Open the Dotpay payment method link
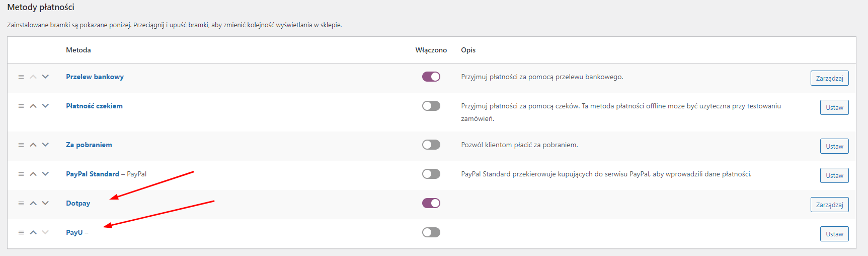Image resolution: width=868 pixels, height=256 pixels. pyautogui.click(x=78, y=203)
